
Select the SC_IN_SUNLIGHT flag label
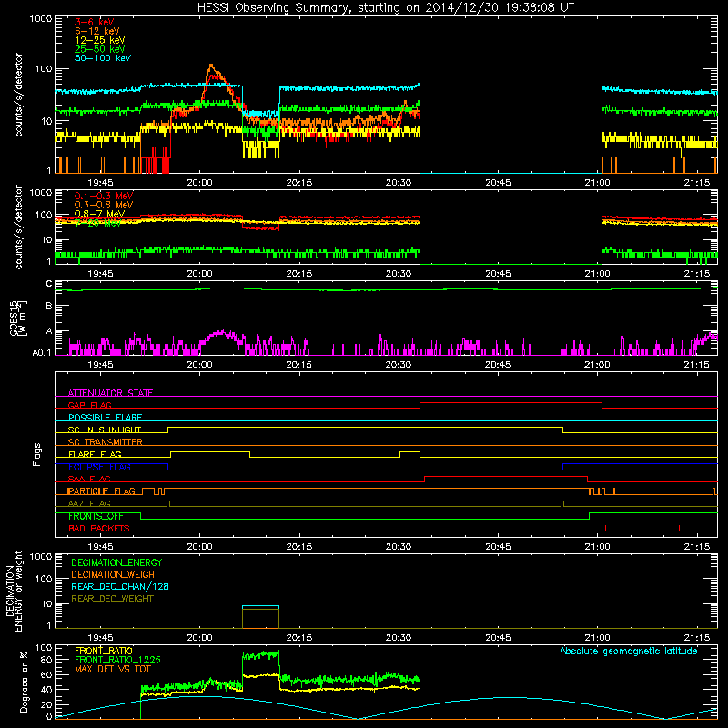tap(105, 430)
